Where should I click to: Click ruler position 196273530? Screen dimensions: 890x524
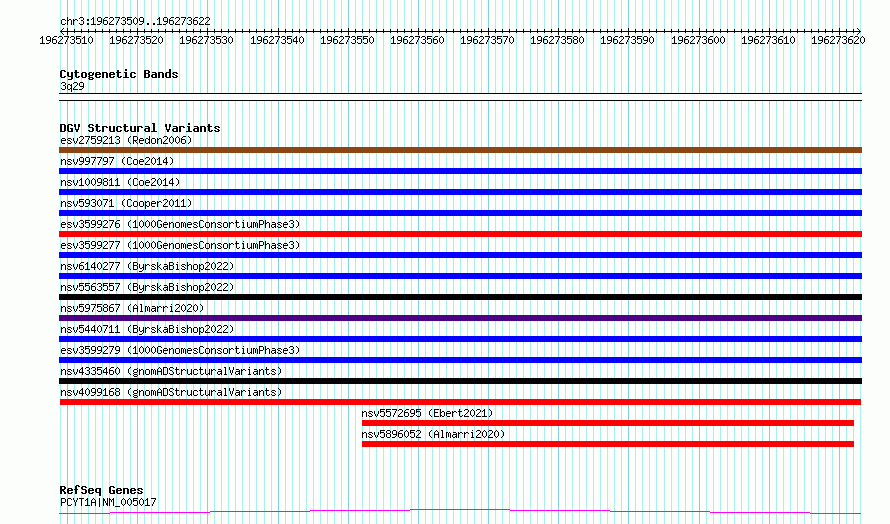[206, 40]
